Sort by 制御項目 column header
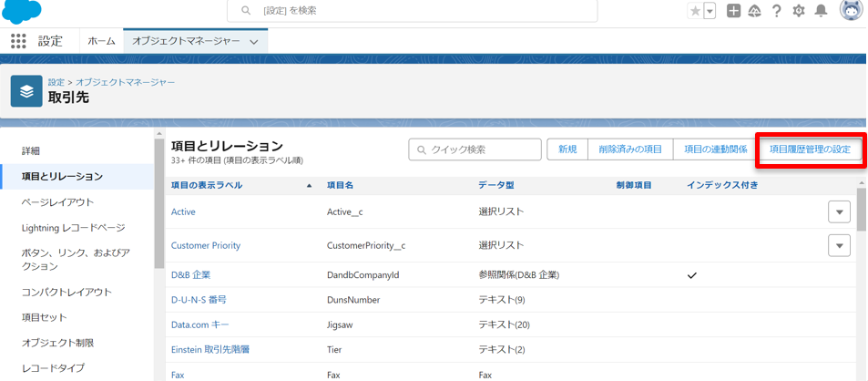Viewport: 868px width, 381px height. [x=634, y=186]
